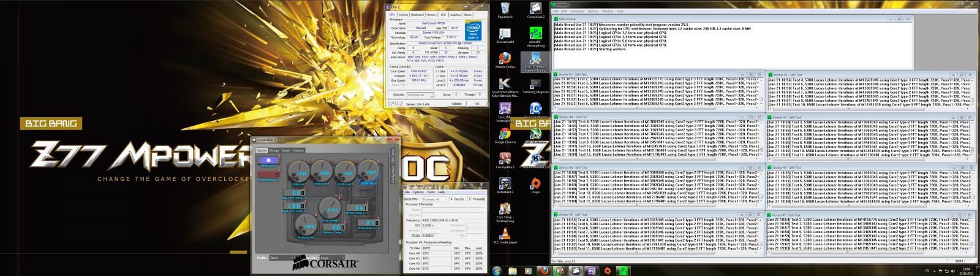
Task: Select the Options tab in CorsairLink 2
Action: (x=298, y=150)
